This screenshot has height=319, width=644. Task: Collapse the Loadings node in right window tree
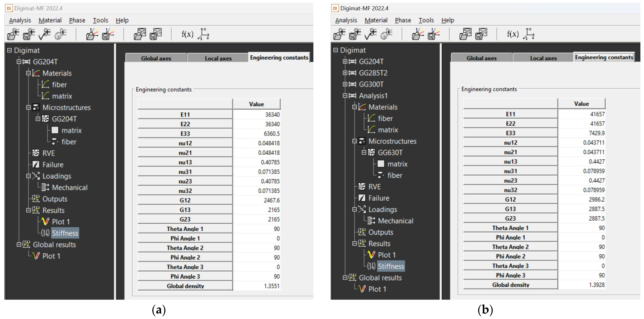(354, 209)
